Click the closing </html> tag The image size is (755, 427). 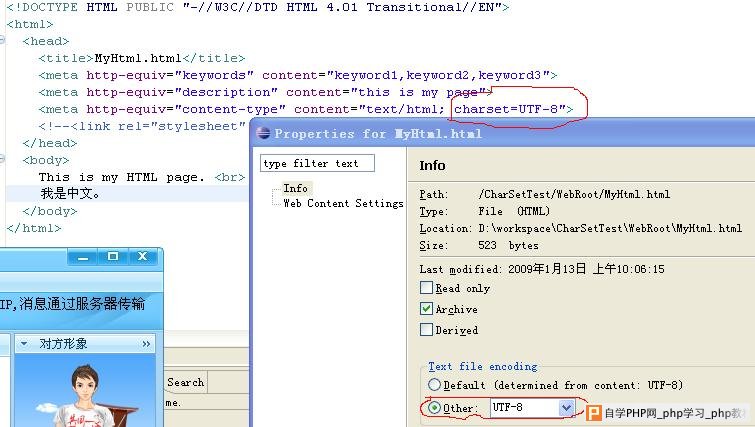coord(34,228)
